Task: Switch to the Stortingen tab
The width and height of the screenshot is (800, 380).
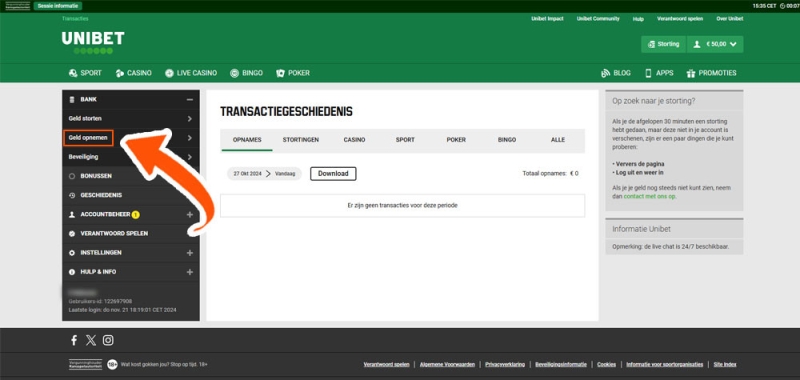Action: pyautogui.click(x=301, y=140)
